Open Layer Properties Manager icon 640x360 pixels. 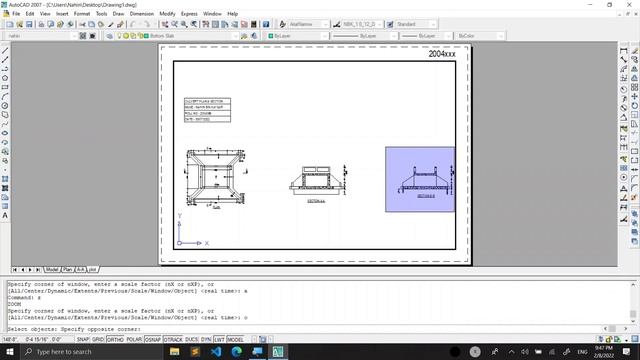click(109, 36)
